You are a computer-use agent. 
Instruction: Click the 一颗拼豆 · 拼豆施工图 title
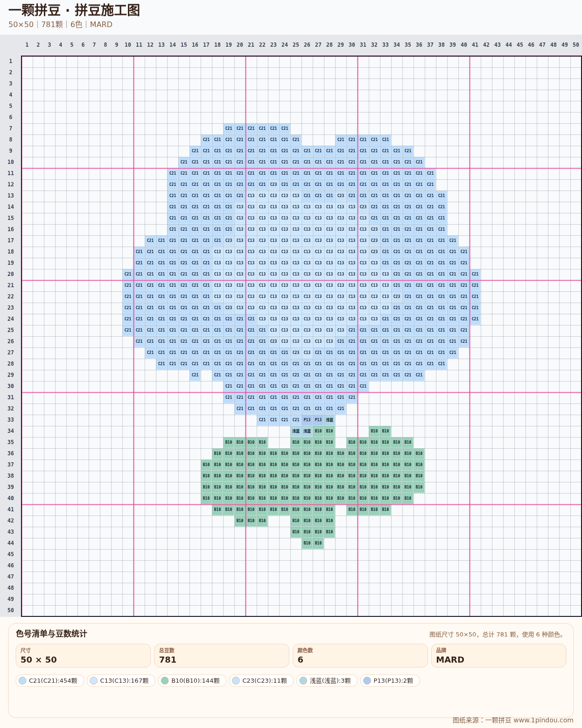tap(74, 10)
